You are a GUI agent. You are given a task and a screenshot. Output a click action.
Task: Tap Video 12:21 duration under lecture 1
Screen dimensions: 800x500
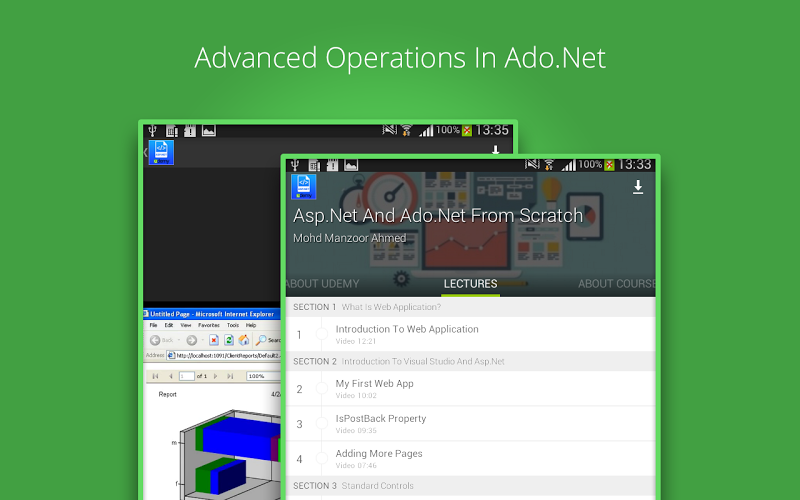coord(356,341)
